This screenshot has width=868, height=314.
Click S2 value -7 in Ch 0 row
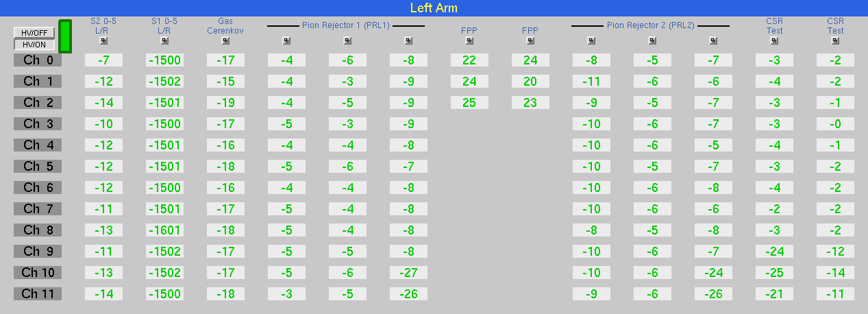pos(103,60)
